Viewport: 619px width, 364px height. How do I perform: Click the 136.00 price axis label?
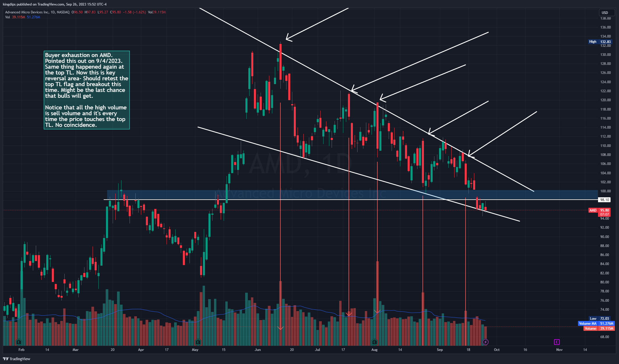(x=605, y=27)
